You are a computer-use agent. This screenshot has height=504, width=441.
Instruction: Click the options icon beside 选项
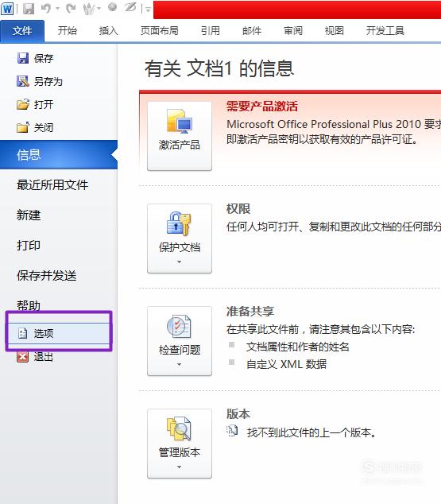click(22, 333)
